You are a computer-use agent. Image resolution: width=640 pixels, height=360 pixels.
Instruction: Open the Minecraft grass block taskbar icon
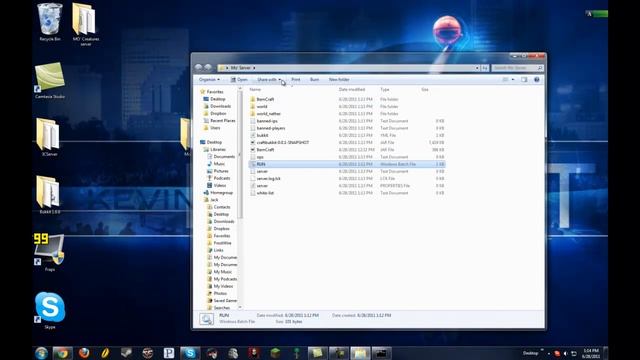tap(276, 353)
